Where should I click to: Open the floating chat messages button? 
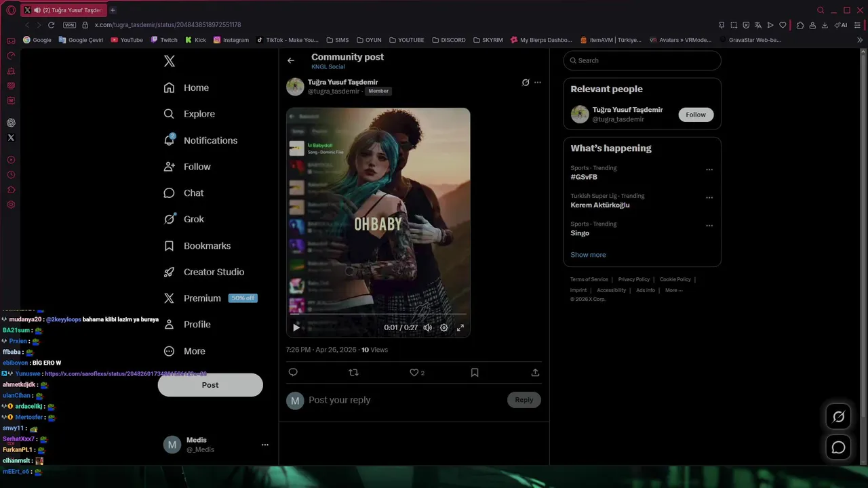839,447
